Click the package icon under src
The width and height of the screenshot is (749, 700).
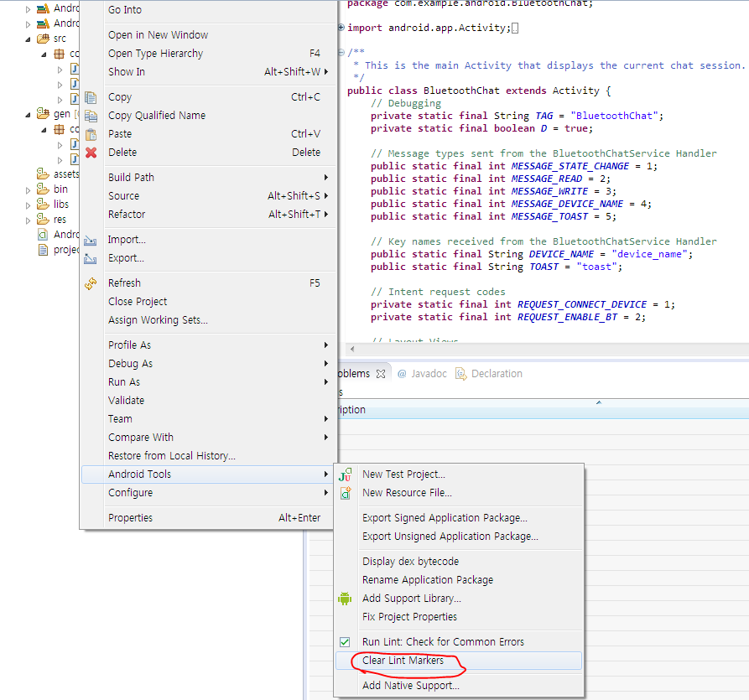(x=60, y=54)
